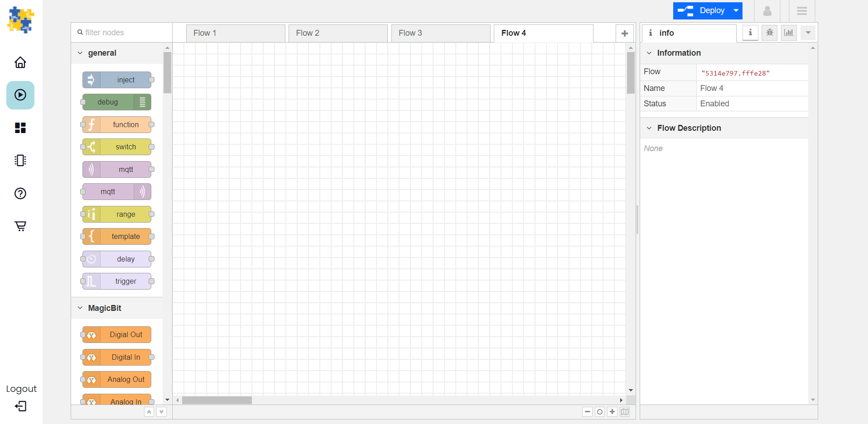Select the Analog In MagicBit node
Screen dimensions: 868x424
[117, 400]
